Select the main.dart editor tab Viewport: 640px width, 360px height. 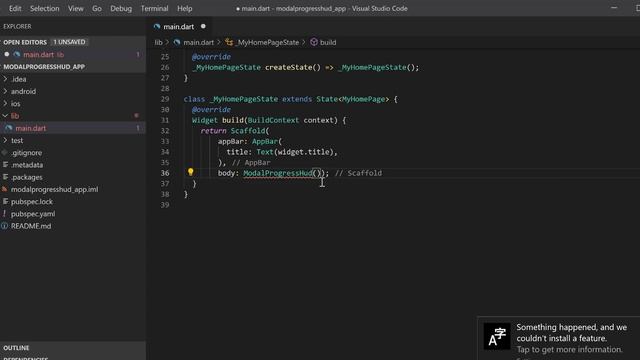coord(179,27)
